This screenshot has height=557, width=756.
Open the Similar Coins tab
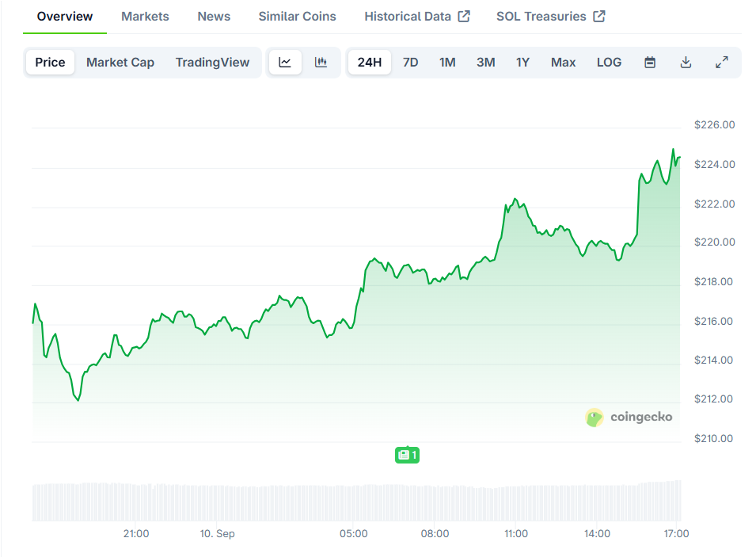click(x=297, y=16)
